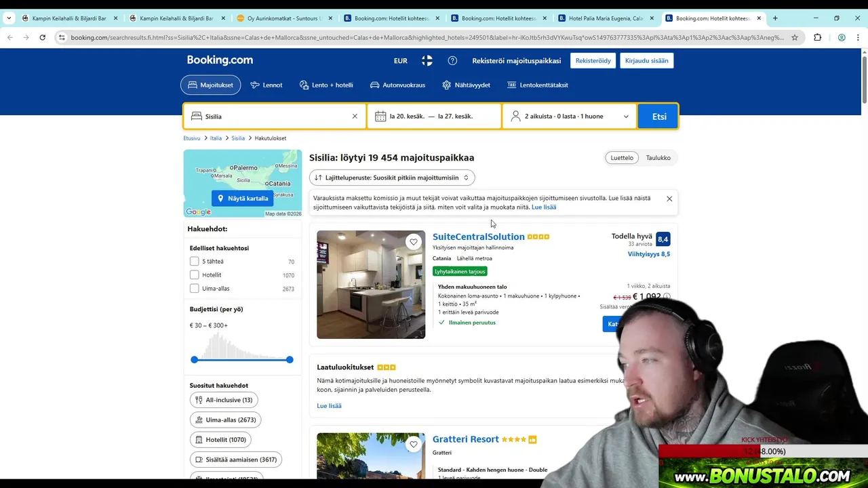
Task: Click the Rekisteröidy button
Action: coord(593,61)
